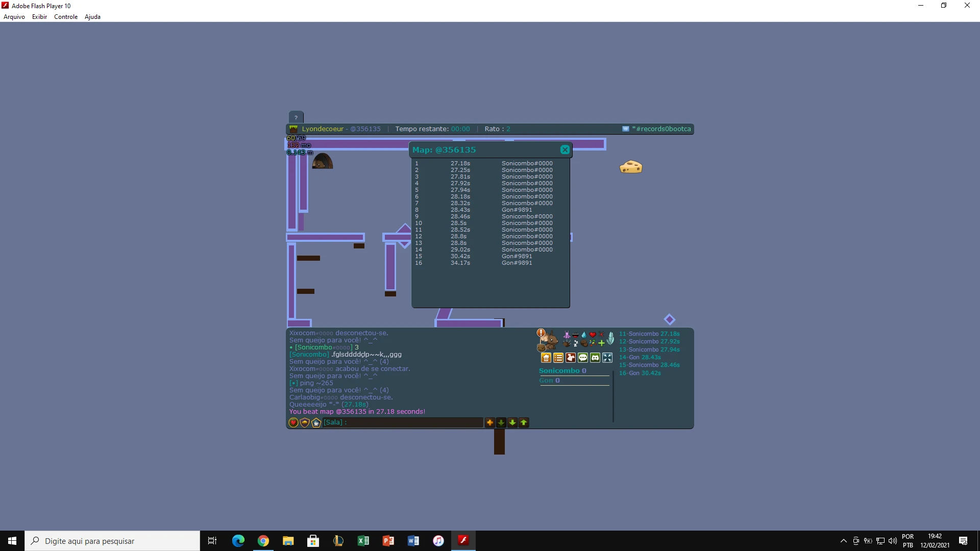Click side entry 14-Gon 28.43s
Viewport: 980px width, 551px height.
point(640,358)
